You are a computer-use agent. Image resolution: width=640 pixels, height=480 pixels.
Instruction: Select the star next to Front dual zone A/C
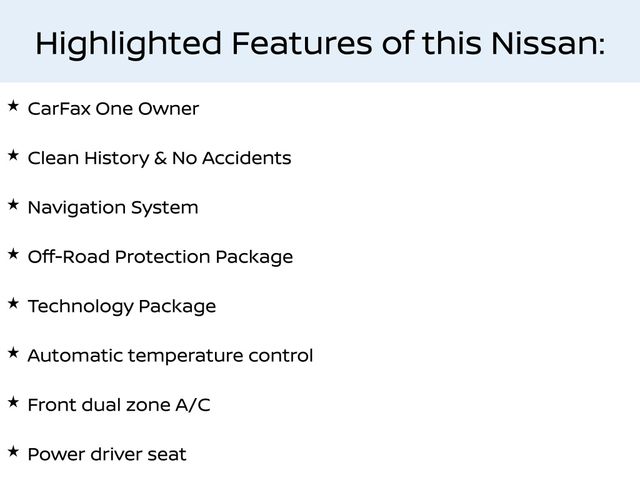coord(12,402)
